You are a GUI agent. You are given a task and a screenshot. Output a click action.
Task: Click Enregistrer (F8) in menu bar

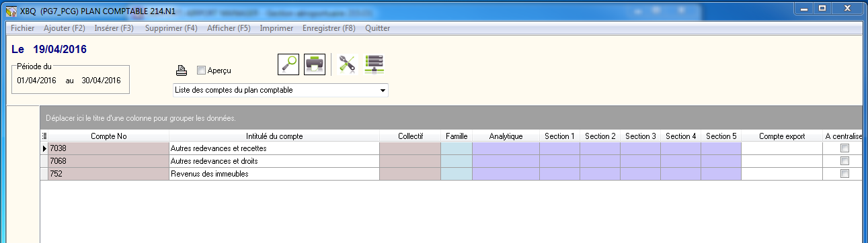tap(329, 28)
